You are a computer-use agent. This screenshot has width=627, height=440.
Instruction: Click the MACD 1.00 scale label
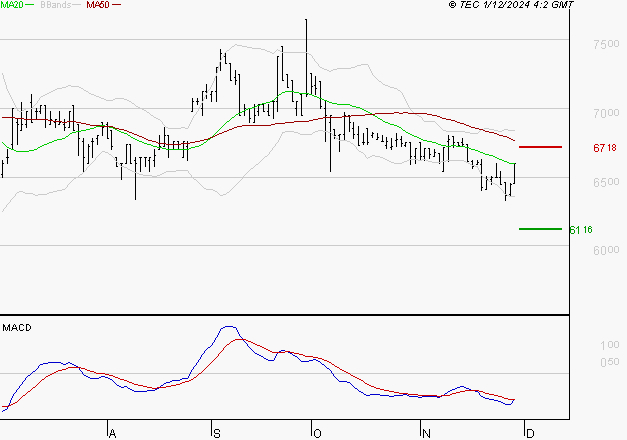[610, 345]
